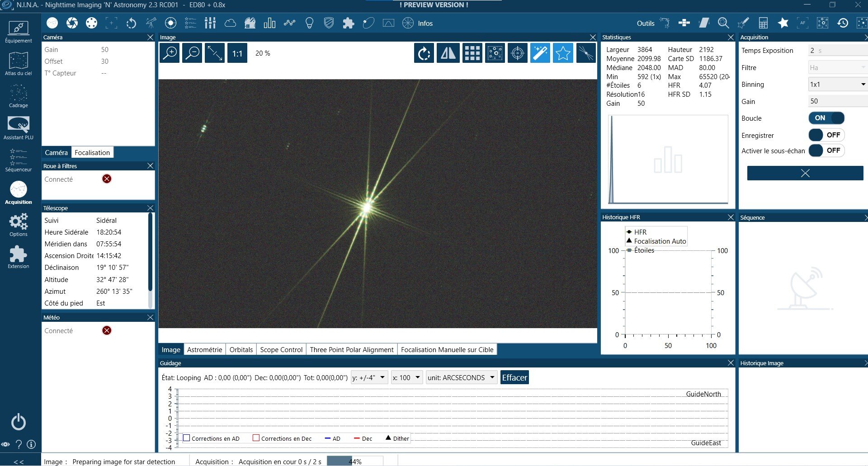Switch to the Astrométrie tab
Screen dimensions: 868x466
204,349
